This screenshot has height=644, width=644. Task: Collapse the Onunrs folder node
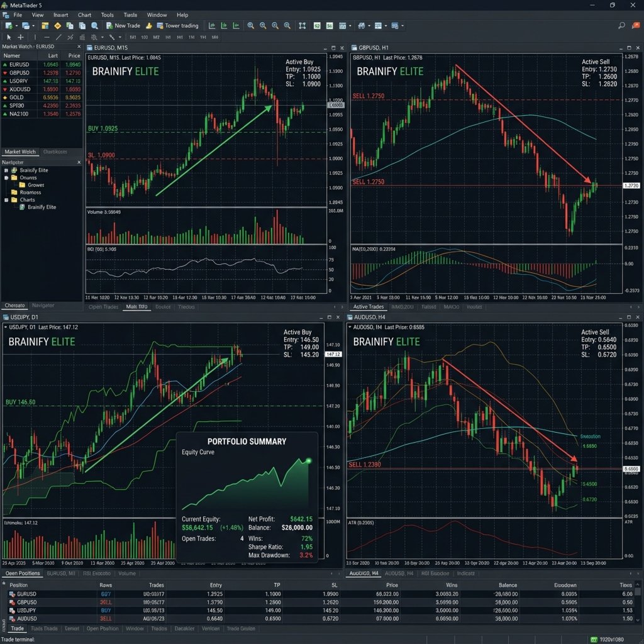point(6,178)
